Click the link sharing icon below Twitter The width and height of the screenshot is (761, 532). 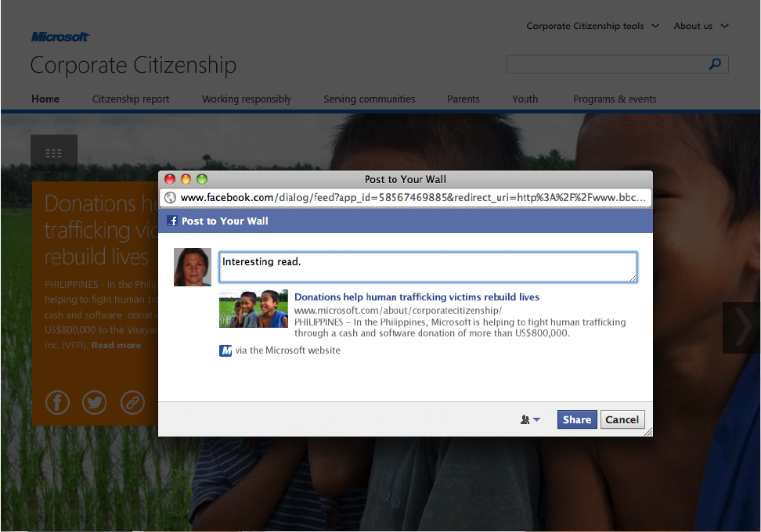[132, 402]
